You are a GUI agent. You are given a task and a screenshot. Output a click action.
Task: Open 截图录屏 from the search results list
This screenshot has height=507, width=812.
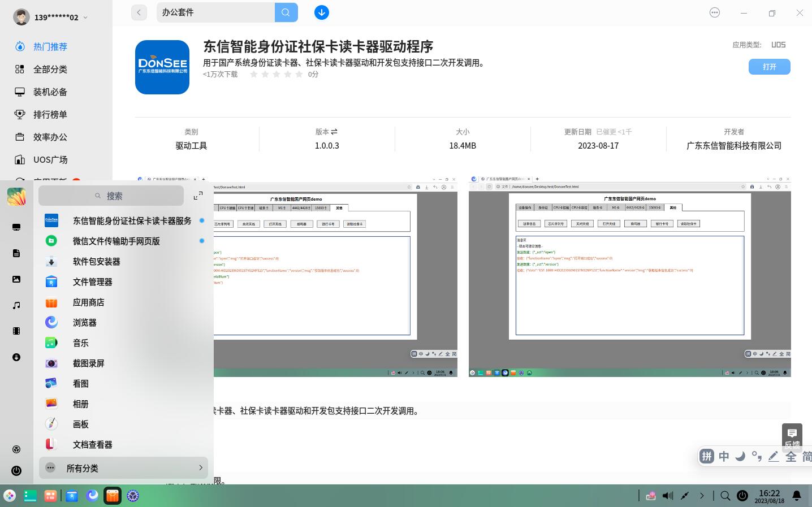click(x=88, y=363)
